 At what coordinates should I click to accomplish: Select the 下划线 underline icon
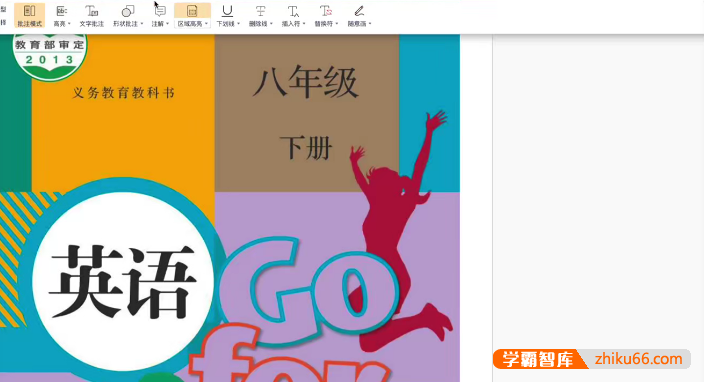pos(227,11)
